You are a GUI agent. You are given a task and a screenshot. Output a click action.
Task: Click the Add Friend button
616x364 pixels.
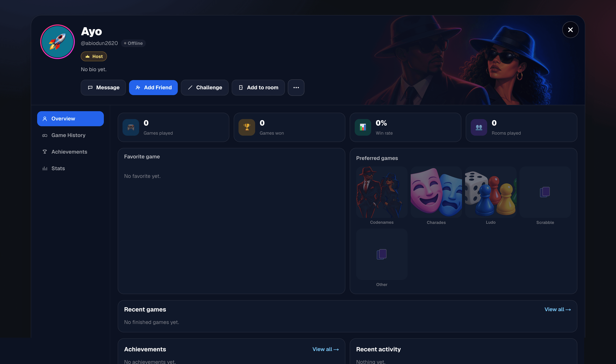point(153,88)
